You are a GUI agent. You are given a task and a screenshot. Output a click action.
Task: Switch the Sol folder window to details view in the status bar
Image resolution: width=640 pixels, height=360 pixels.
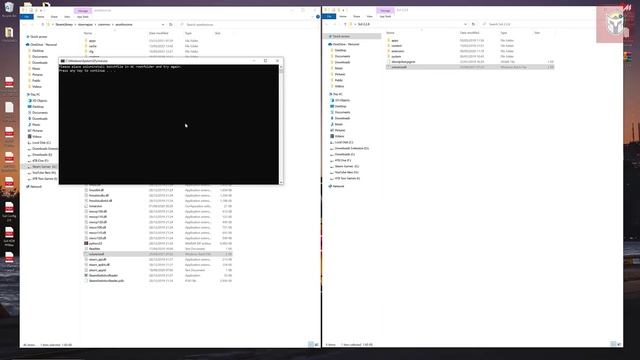pos(613,344)
